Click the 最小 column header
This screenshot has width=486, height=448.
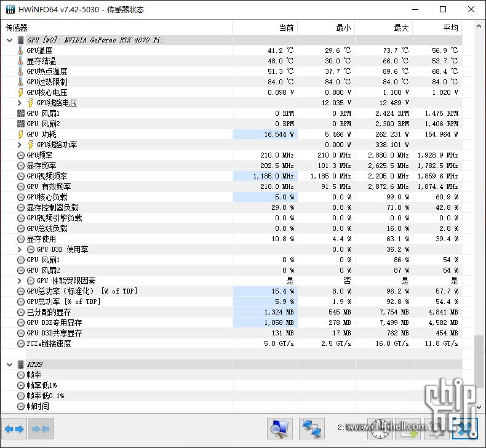(327, 28)
